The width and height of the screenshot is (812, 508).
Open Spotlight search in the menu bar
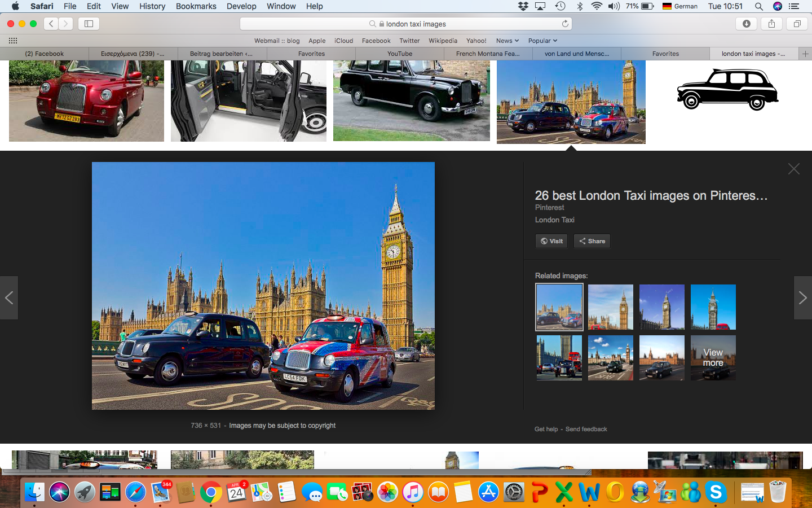click(x=759, y=6)
